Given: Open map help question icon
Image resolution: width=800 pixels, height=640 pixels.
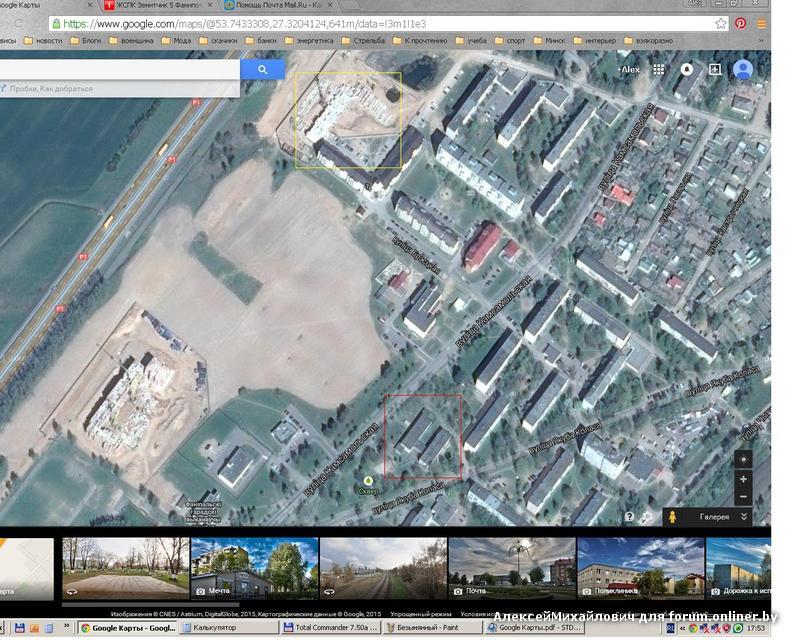Looking at the screenshot, I should tap(630, 516).
